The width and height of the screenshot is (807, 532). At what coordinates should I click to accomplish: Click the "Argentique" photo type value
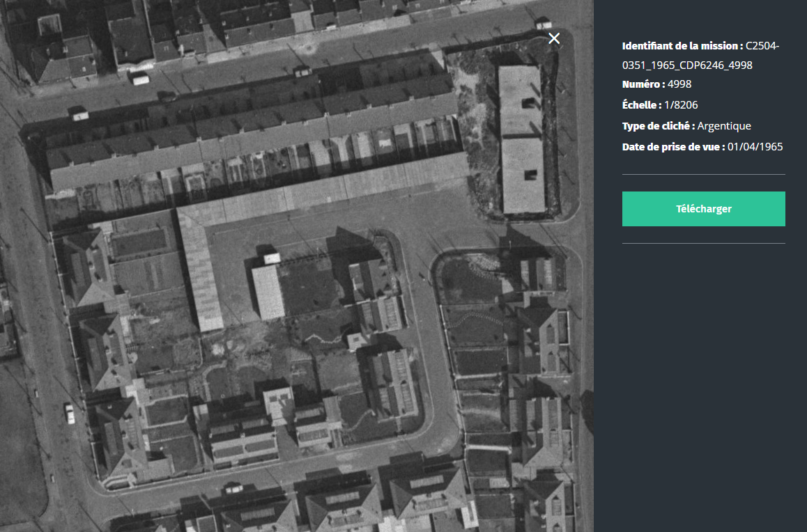point(724,126)
